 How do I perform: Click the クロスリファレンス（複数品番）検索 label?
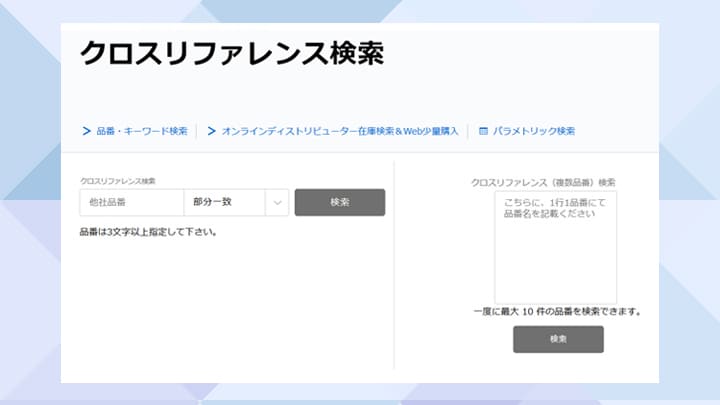tap(543, 183)
